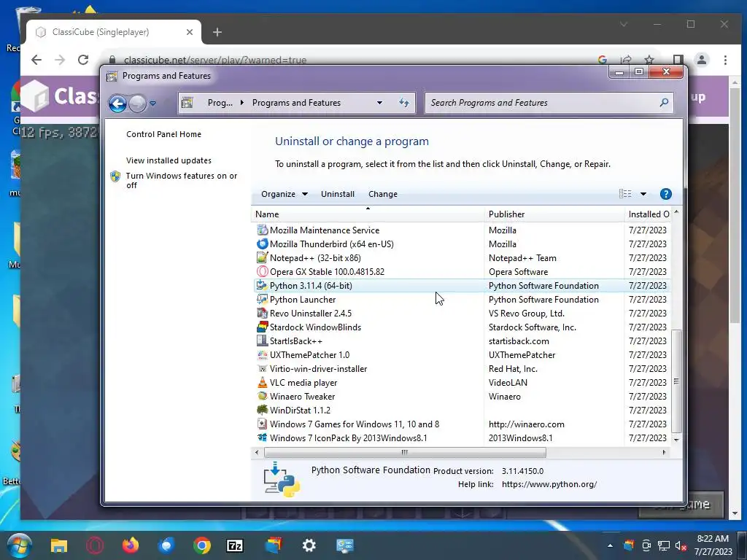Open the Windows Start orb
Screen dimensions: 747x560
pyautogui.click(x=20, y=545)
